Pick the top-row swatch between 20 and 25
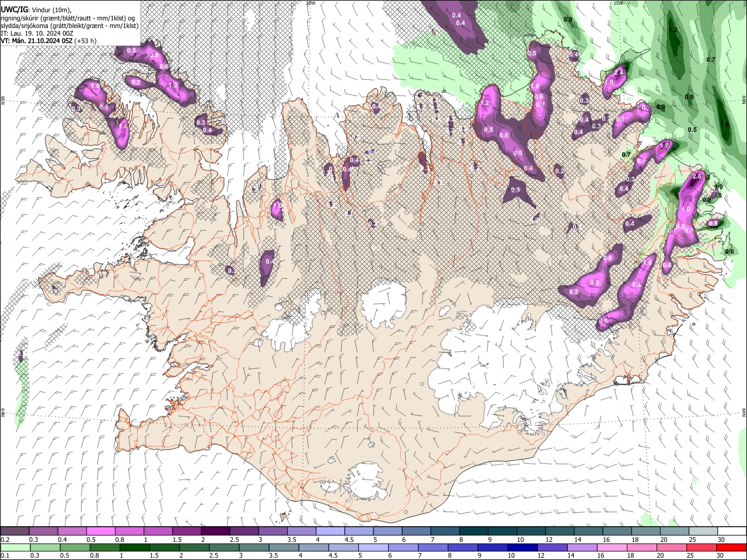 pyautogui.click(x=674, y=531)
